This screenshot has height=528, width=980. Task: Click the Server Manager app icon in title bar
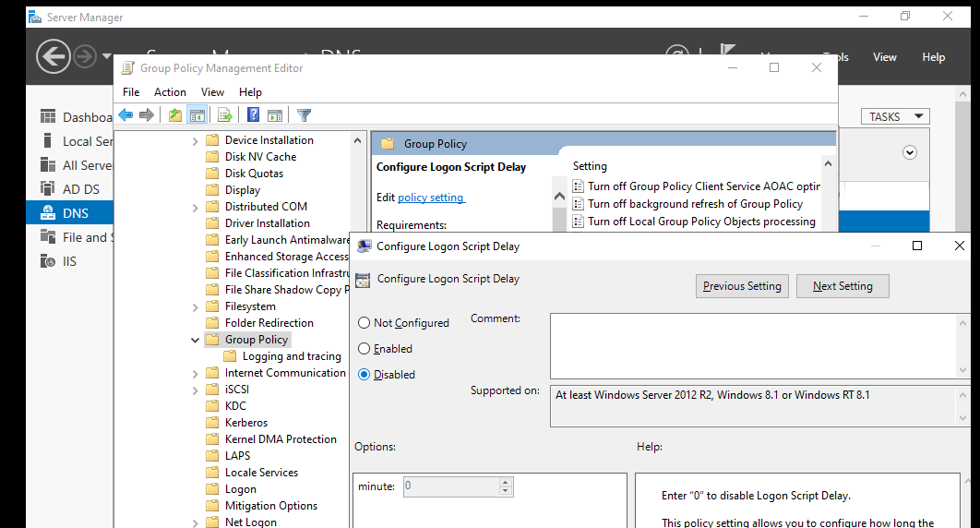coord(35,17)
